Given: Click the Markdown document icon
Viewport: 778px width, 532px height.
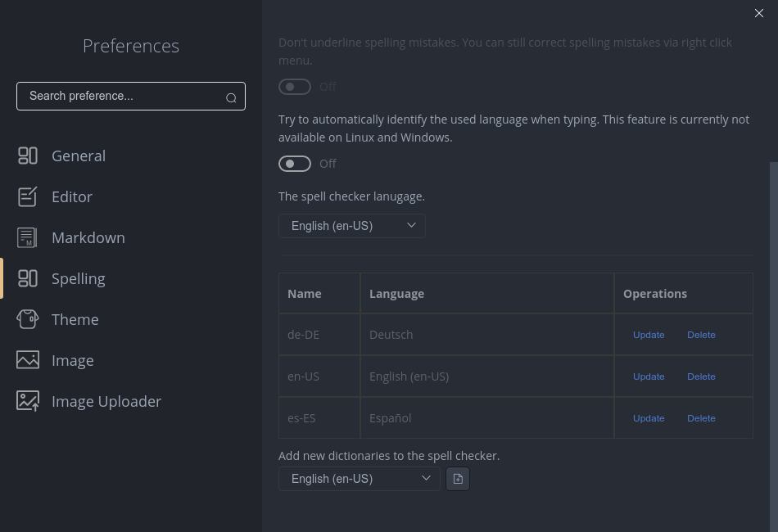Looking at the screenshot, I should (x=28, y=237).
